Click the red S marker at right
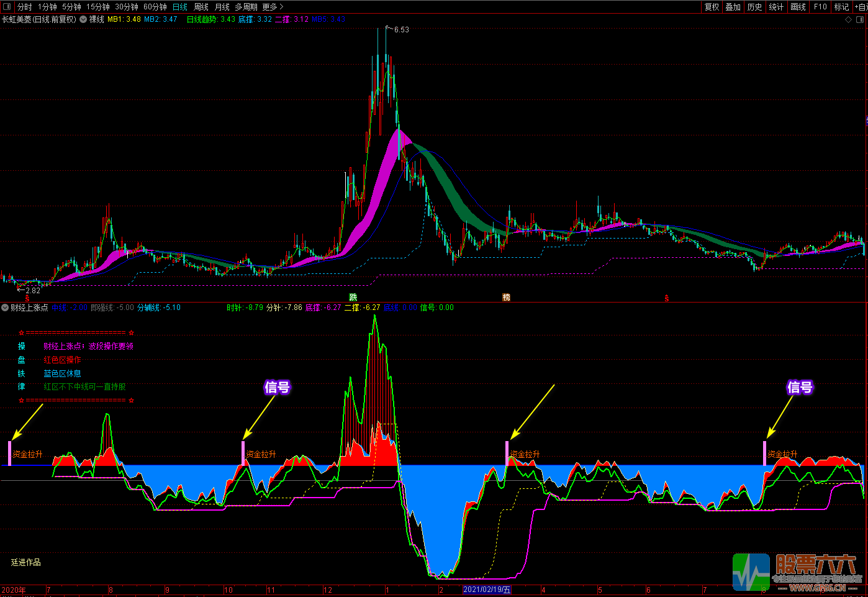This screenshot has width=868, height=597. 667,299
